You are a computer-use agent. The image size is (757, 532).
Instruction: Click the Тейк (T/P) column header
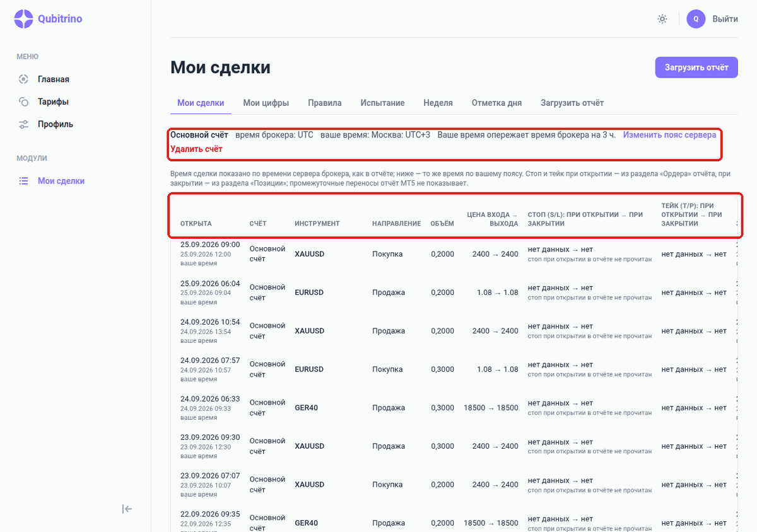692,215
